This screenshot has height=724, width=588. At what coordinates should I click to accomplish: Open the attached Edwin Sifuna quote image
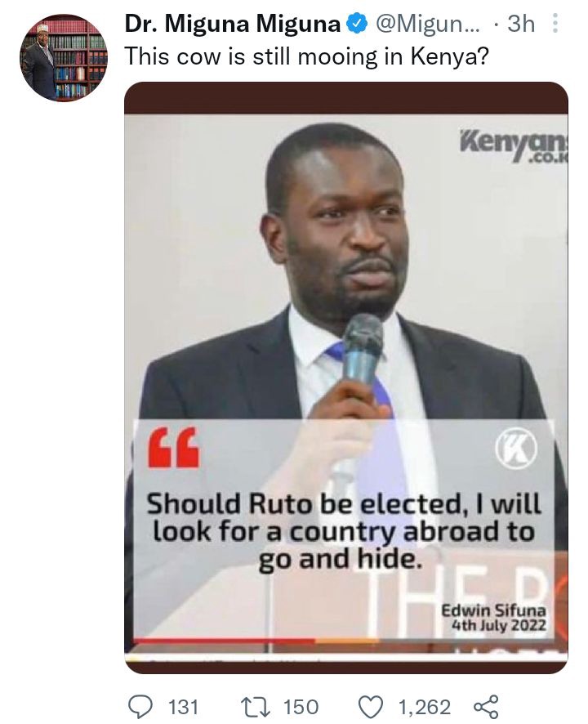[x=346, y=378]
